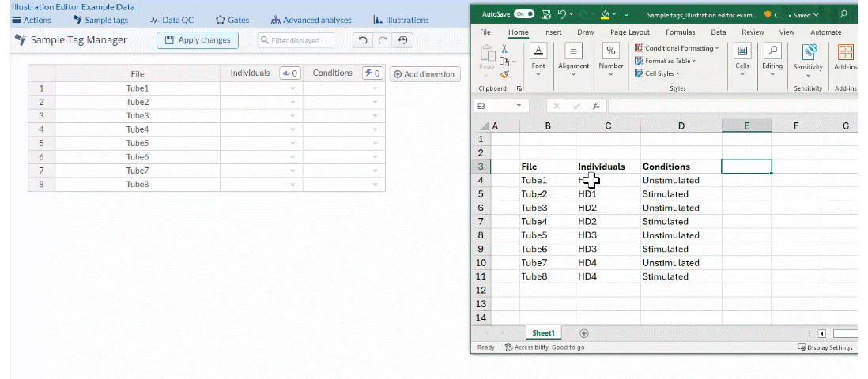Click the insert function fx icon
868x379 pixels.
[x=596, y=106]
